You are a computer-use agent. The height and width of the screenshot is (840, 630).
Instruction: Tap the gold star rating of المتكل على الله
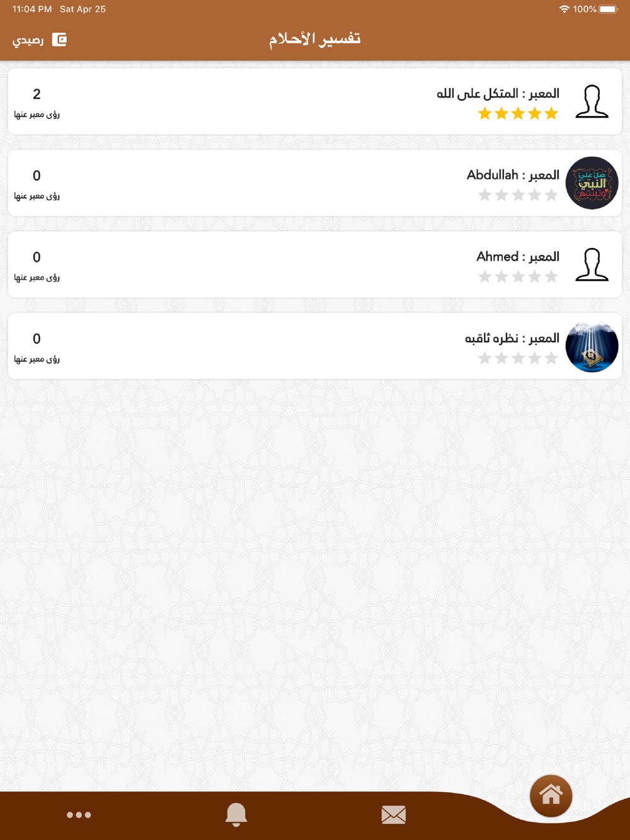click(518, 113)
